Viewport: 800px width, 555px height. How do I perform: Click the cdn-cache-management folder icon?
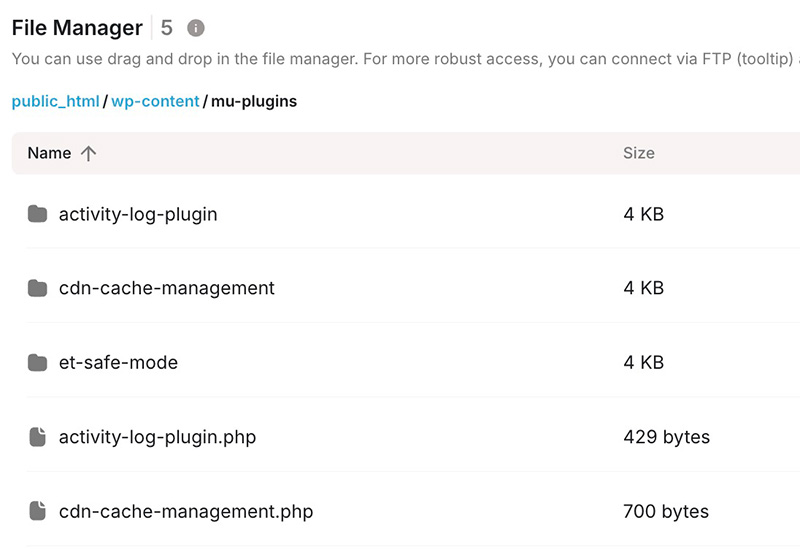(x=38, y=288)
